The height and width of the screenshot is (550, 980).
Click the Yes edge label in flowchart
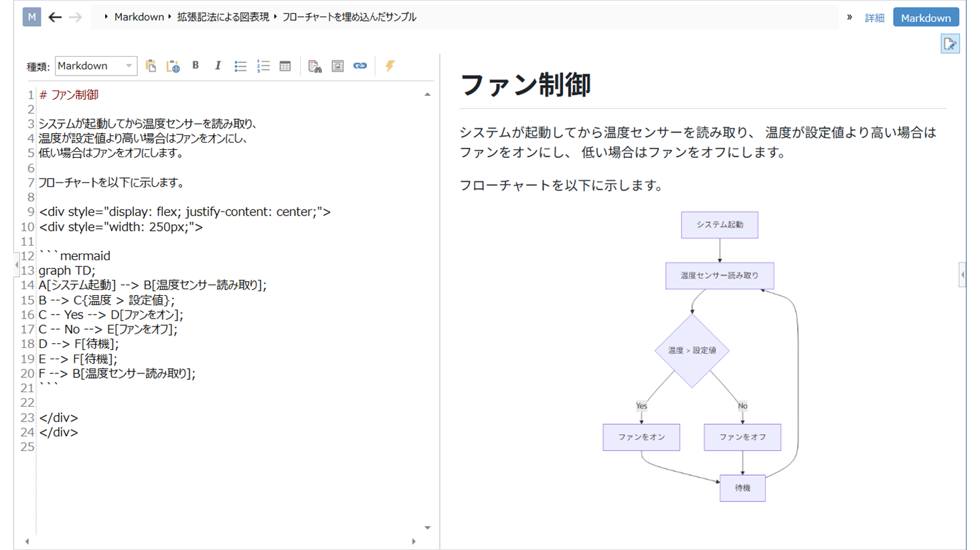(x=641, y=406)
